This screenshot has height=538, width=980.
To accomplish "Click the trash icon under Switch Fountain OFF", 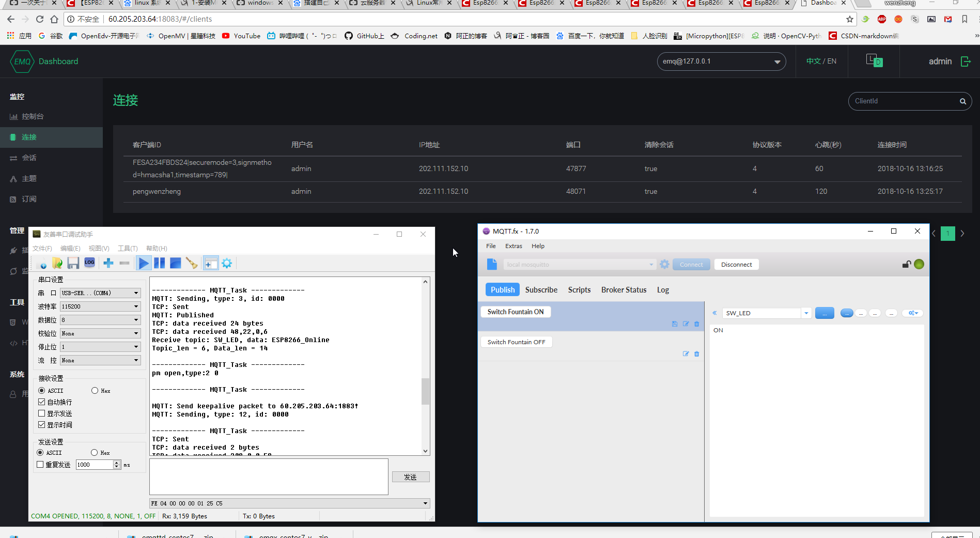I will coord(697,354).
